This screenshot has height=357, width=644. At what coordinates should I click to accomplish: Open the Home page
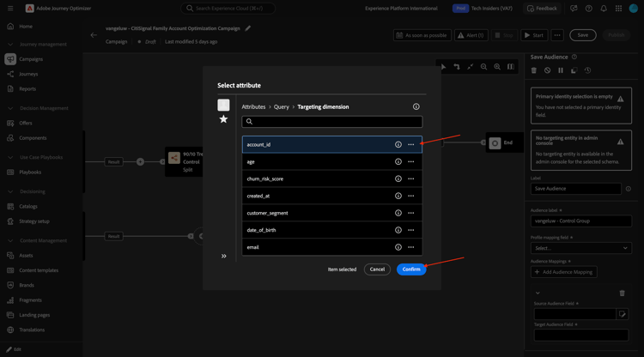tap(26, 27)
